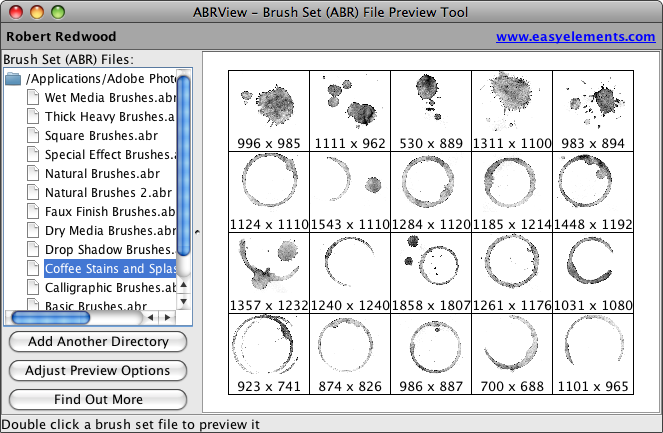Click the file icon beside Natural Brushes.abr
The height and width of the screenshot is (433, 663).
point(33,174)
